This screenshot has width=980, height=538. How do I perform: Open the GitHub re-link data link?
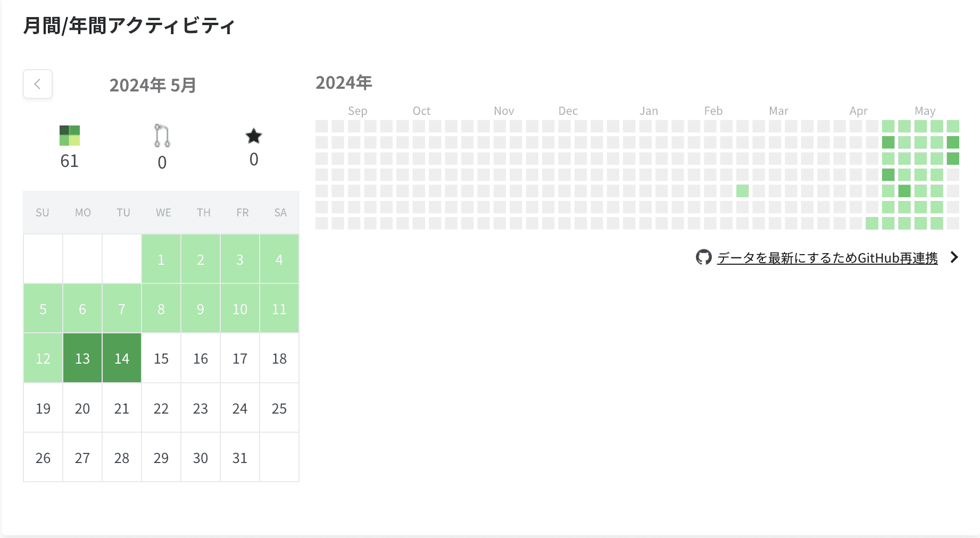pyautogui.click(x=827, y=258)
